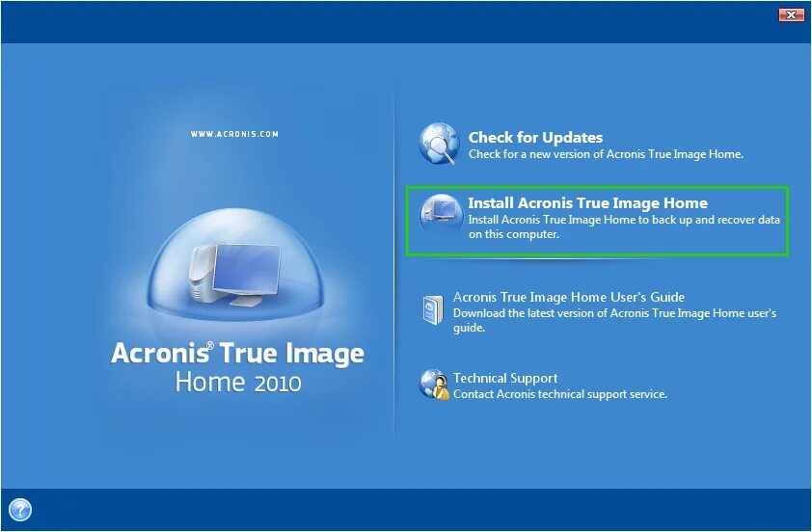This screenshot has width=812, height=532.
Task: Click the www.acronis.com website text
Action: pos(234,134)
